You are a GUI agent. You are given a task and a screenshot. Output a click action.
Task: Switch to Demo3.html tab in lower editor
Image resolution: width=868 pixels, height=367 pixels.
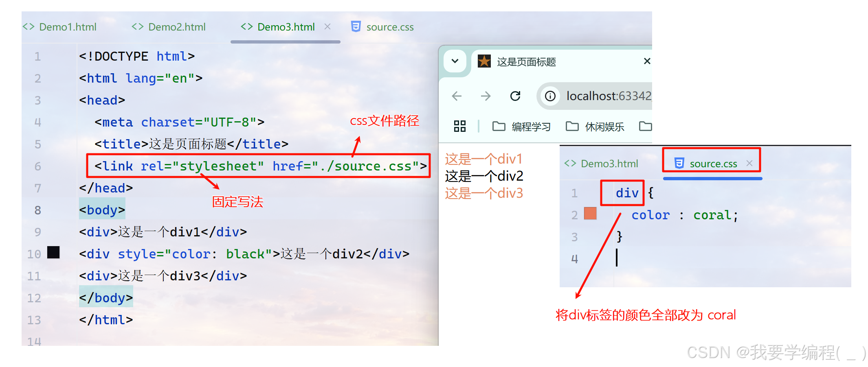pos(601,164)
